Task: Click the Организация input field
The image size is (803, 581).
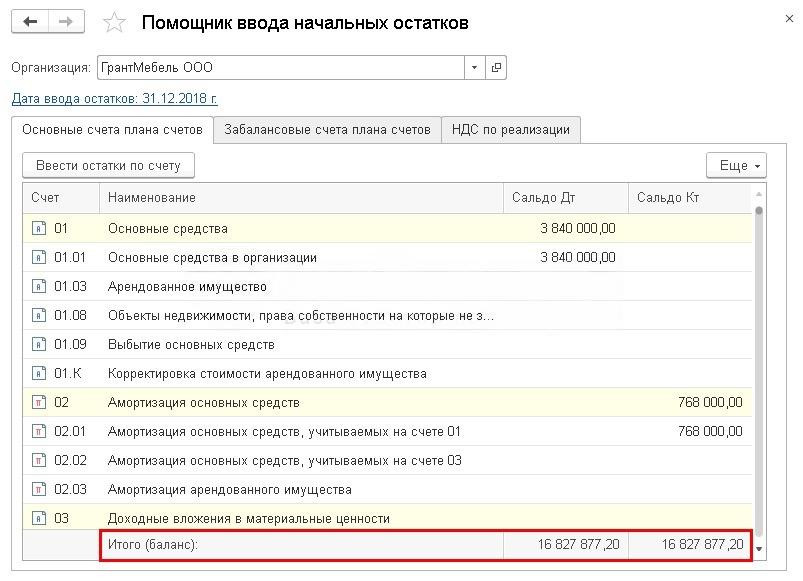Action: [x=281, y=68]
